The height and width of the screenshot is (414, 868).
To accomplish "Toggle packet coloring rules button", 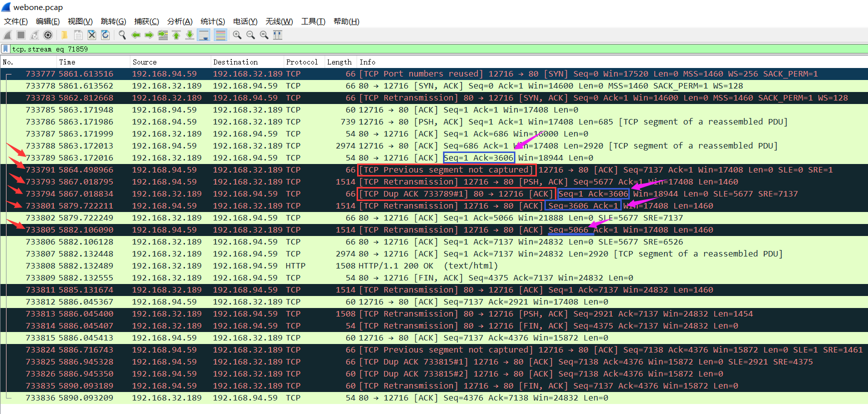I will tap(220, 35).
